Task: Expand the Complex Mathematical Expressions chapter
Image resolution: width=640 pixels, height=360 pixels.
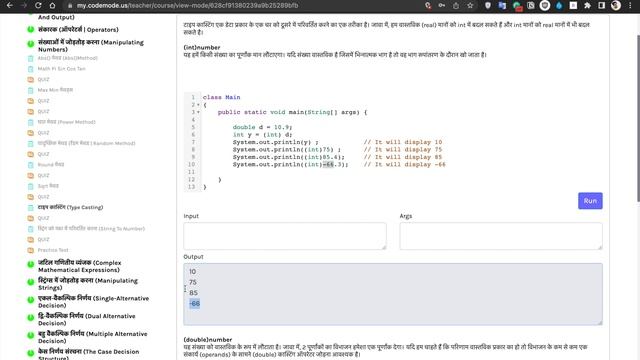Action: (80, 266)
